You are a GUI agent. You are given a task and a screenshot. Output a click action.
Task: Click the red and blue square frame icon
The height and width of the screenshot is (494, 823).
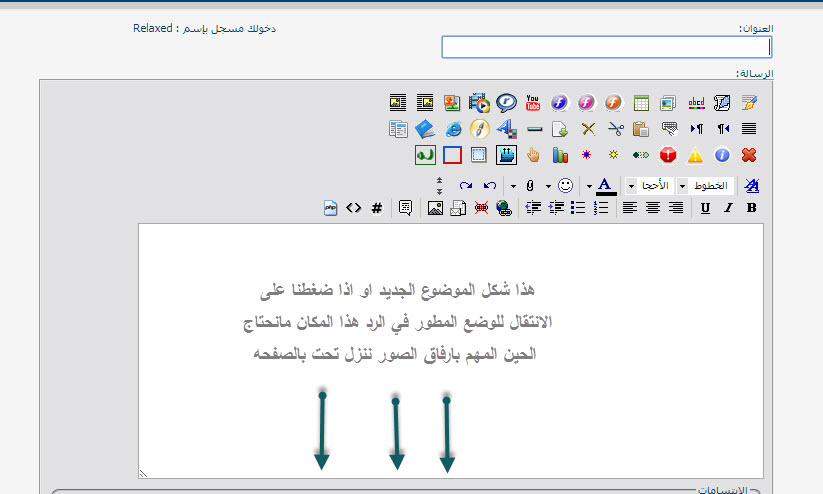tap(452, 155)
